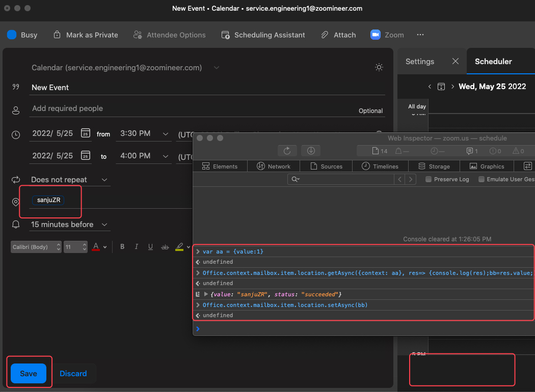Open the Settings tab in the sidebar

pos(419,61)
